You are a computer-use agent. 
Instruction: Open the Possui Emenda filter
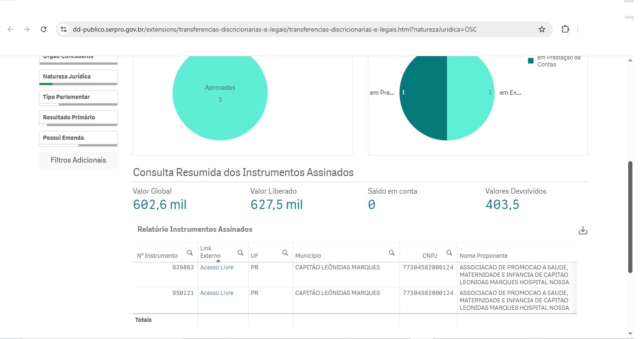click(x=78, y=138)
